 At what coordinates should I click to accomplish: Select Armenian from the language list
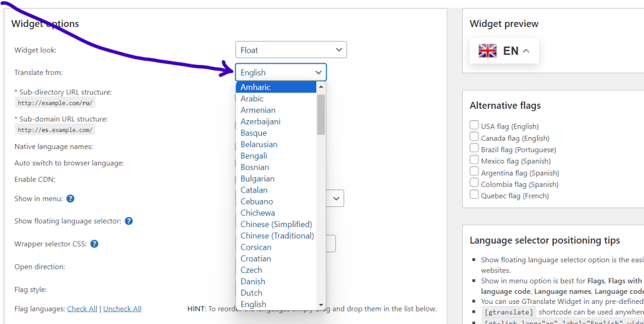pos(276,110)
